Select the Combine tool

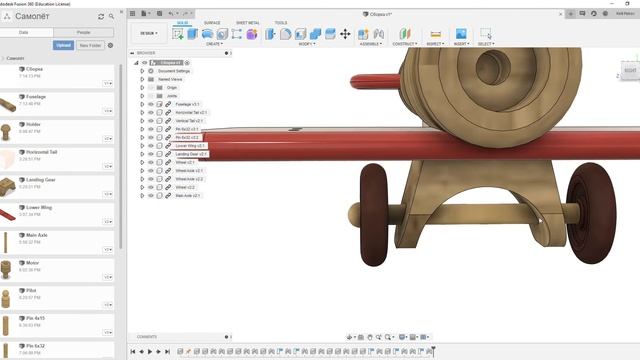[315, 34]
